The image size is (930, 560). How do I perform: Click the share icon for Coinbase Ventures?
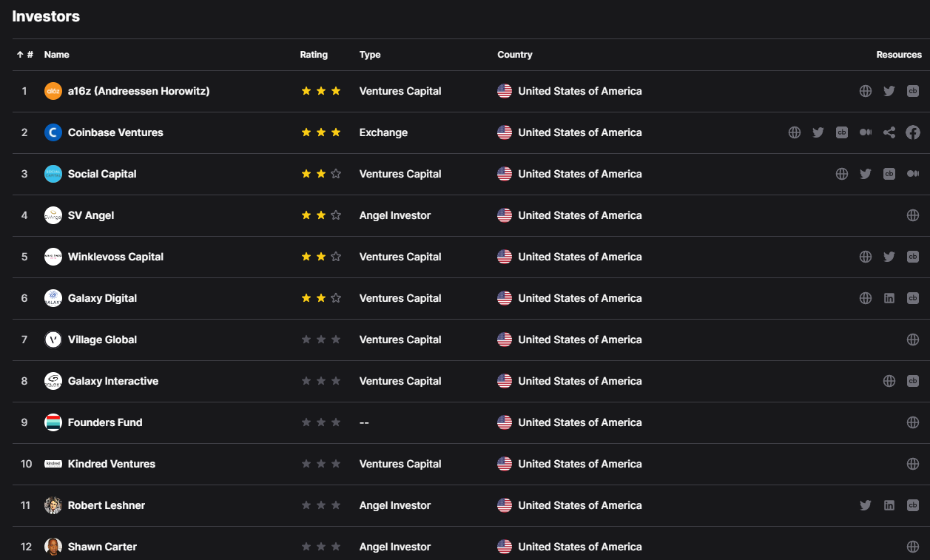(889, 132)
